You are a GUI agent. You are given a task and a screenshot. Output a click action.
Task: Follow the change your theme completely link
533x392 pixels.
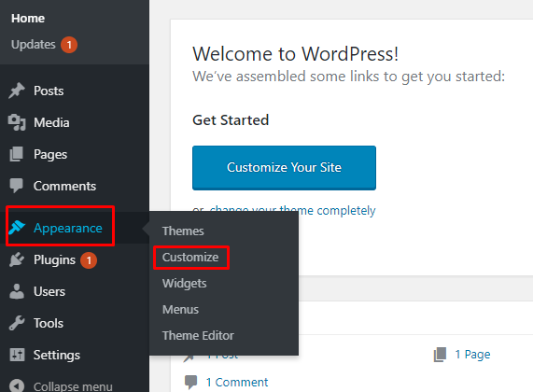(293, 210)
